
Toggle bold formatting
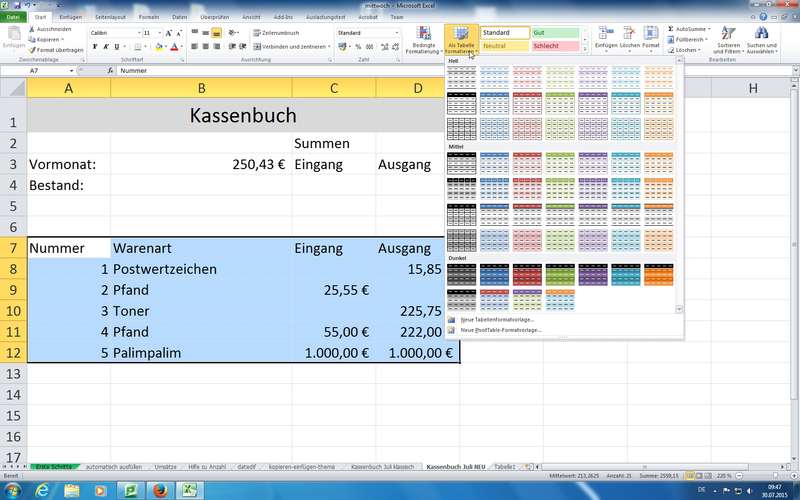tap(94, 46)
